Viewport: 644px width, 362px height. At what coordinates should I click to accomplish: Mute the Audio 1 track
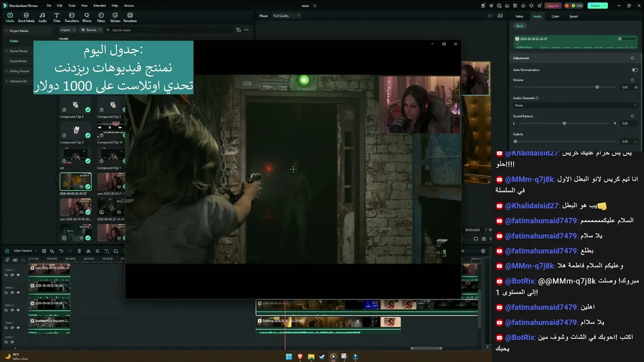click(x=12, y=342)
